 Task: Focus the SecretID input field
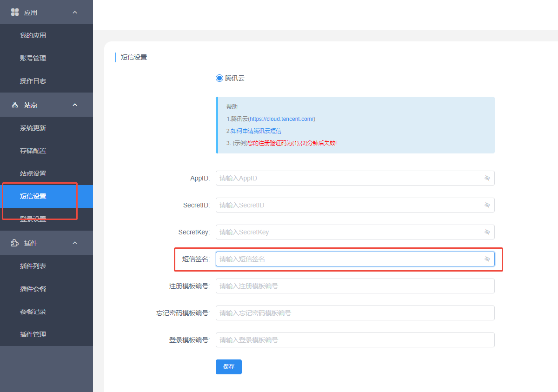point(355,205)
